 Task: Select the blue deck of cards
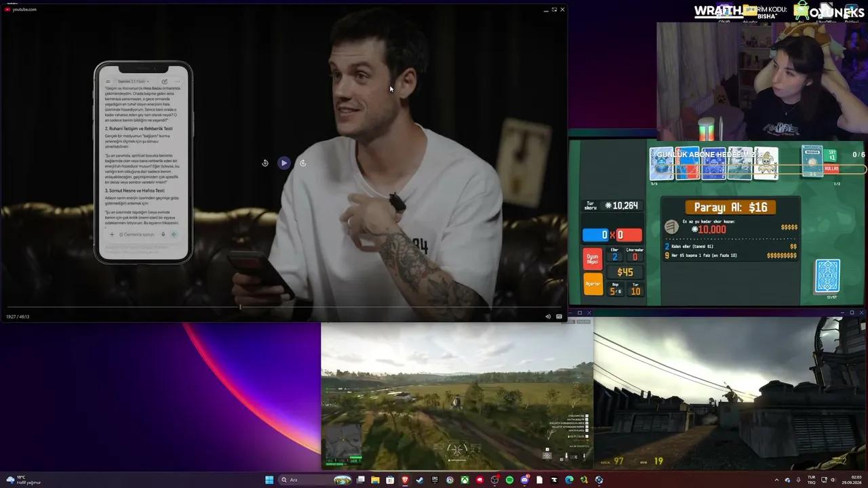827,276
